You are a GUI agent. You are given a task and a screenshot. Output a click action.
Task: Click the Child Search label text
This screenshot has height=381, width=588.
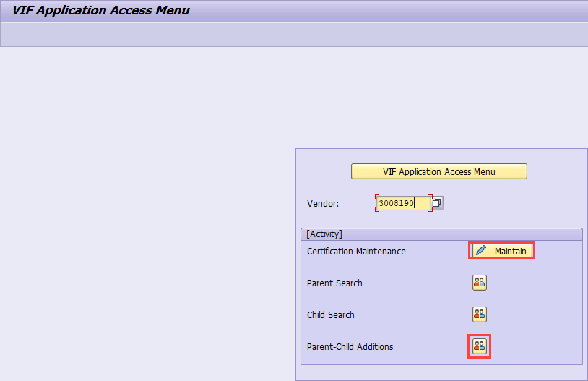331,315
